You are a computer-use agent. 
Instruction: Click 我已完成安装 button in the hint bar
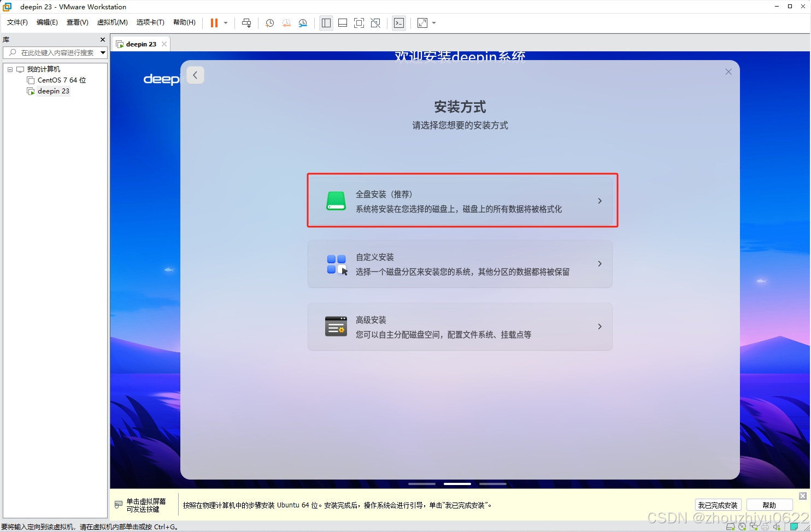point(718,505)
